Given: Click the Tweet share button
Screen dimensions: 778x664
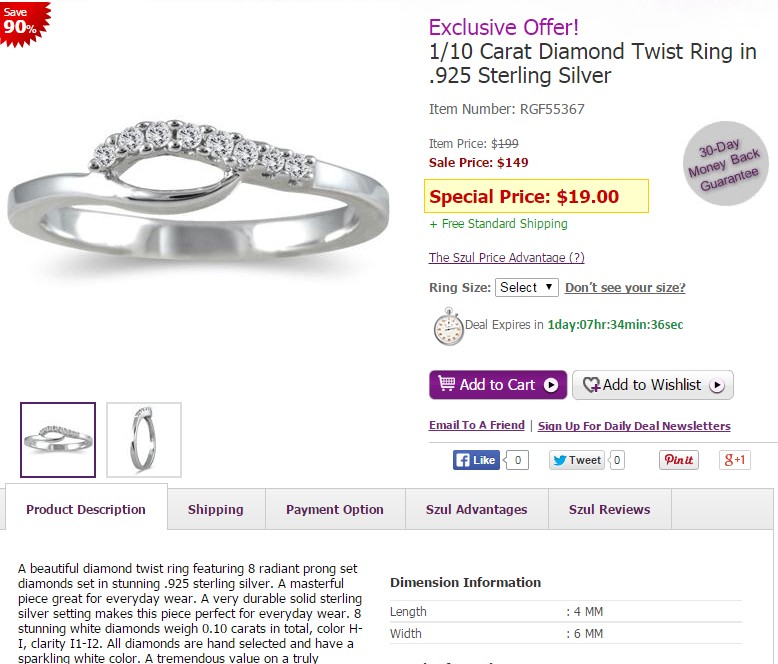Looking at the screenshot, I should [x=576, y=460].
